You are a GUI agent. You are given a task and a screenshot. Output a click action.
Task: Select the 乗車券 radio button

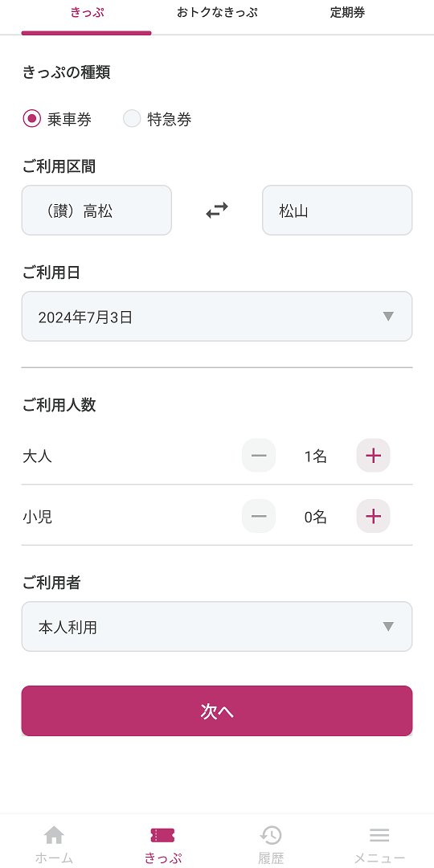(x=31, y=118)
